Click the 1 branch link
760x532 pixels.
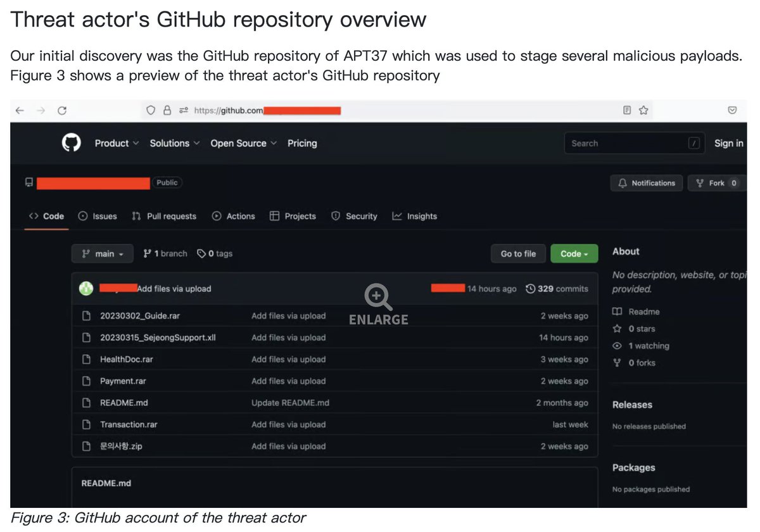(165, 253)
